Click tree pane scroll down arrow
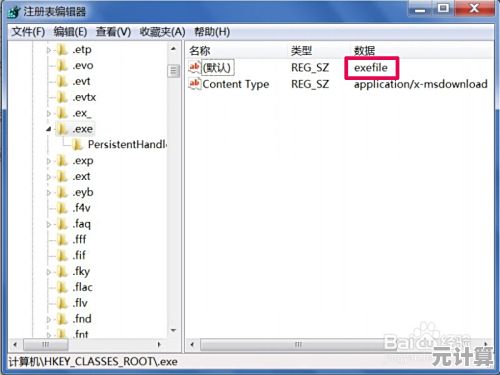 point(173,330)
